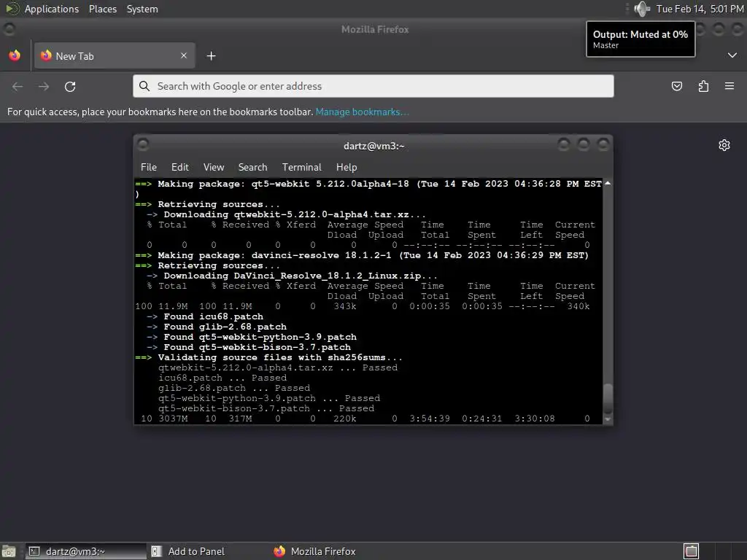Focus the Search with Google address field

373,86
